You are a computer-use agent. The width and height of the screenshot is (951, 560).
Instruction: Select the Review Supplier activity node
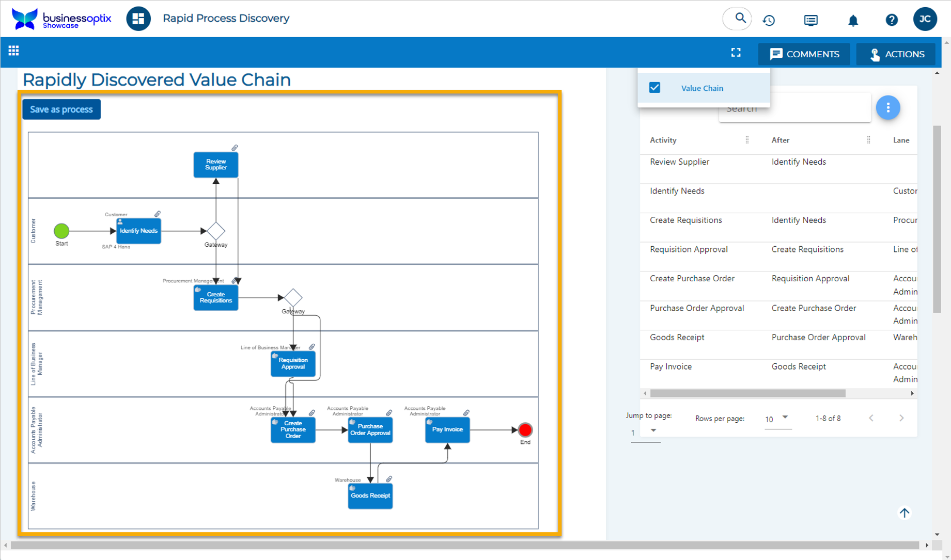(x=215, y=165)
